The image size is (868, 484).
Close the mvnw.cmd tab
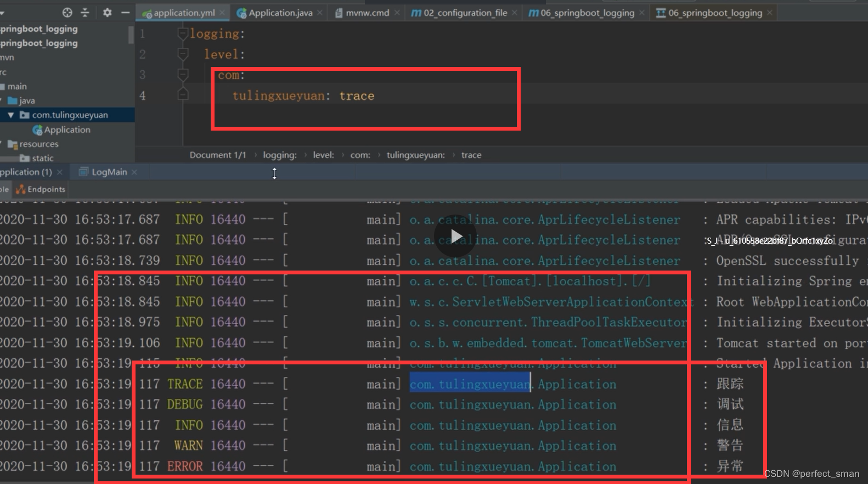(397, 13)
